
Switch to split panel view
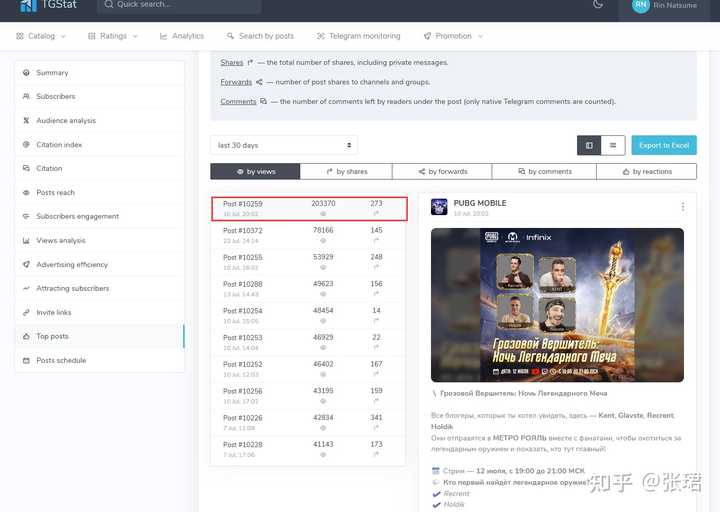click(x=589, y=145)
